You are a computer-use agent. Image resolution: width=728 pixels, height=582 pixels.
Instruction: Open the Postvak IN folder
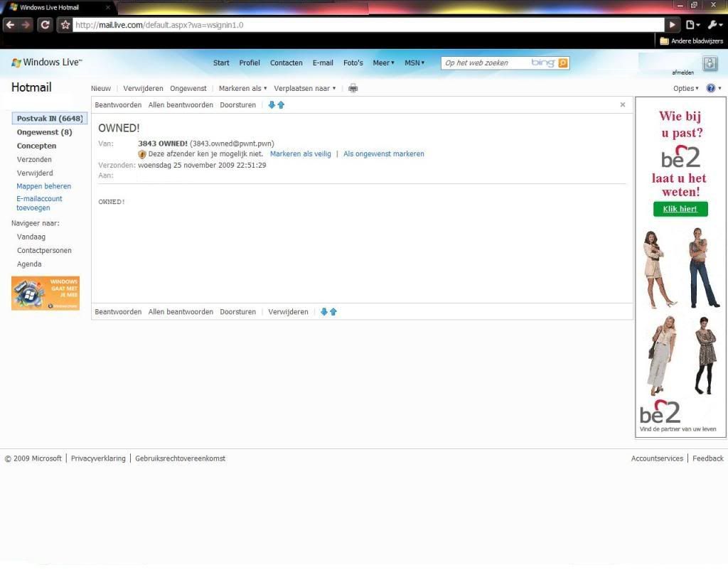(50, 119)
